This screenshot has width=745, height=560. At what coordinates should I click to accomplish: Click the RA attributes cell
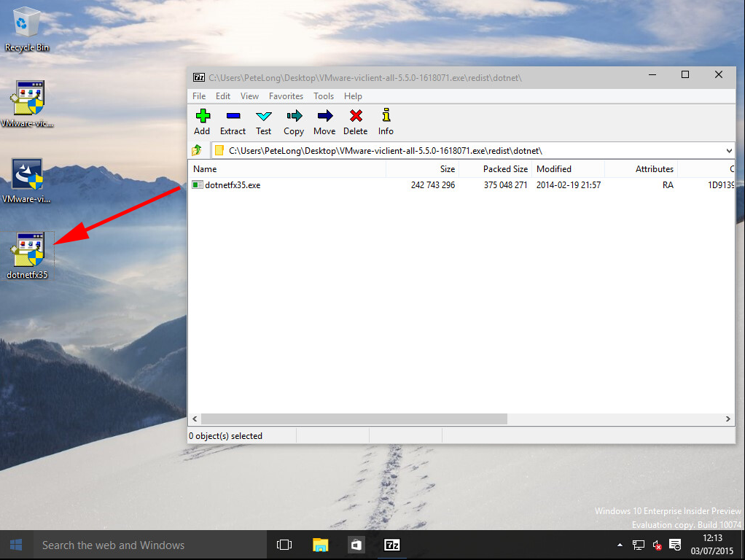point(668,185)
